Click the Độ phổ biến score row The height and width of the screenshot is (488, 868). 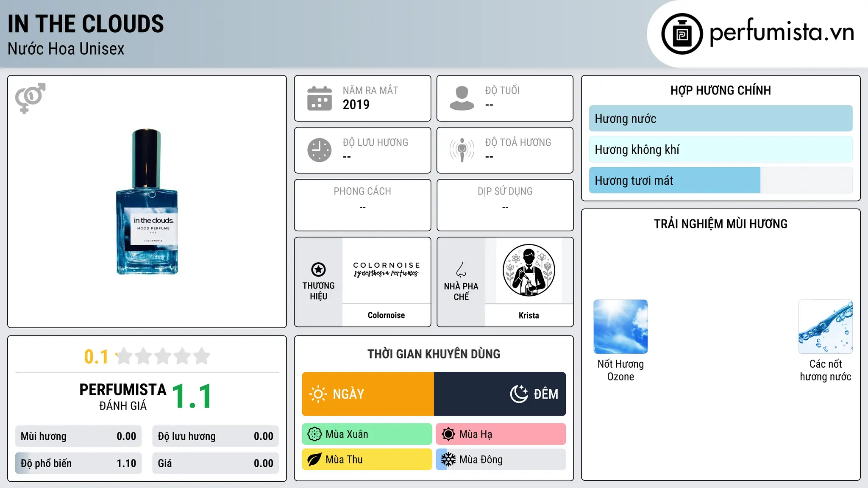tap(78, 463)
